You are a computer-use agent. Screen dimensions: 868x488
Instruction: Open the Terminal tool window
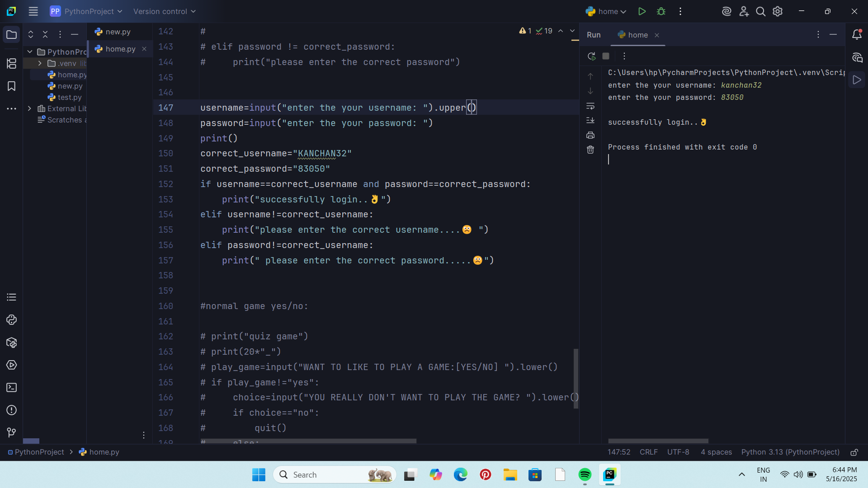[11, 388]
